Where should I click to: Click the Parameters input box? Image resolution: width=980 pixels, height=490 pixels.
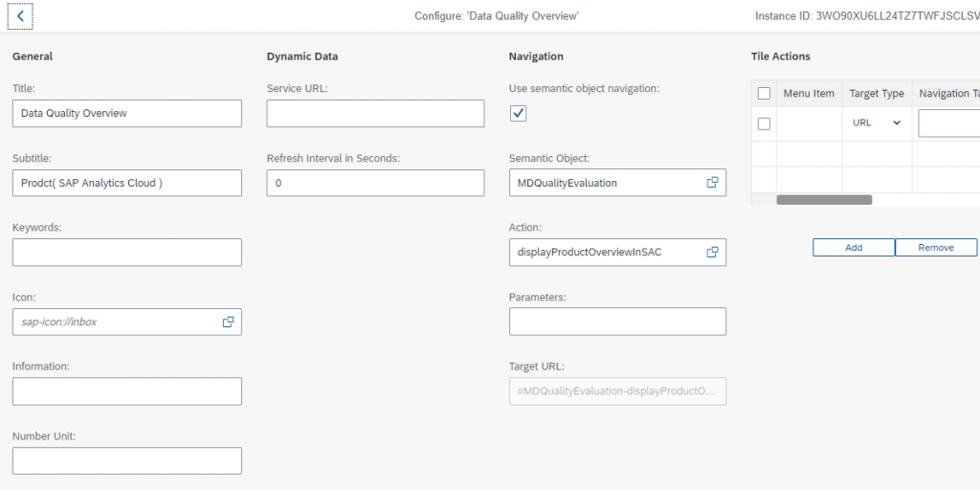coord(617,322)
